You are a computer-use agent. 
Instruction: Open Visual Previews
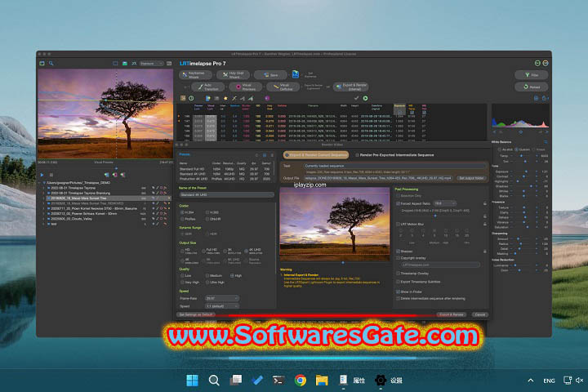click(x=246, y=87)
